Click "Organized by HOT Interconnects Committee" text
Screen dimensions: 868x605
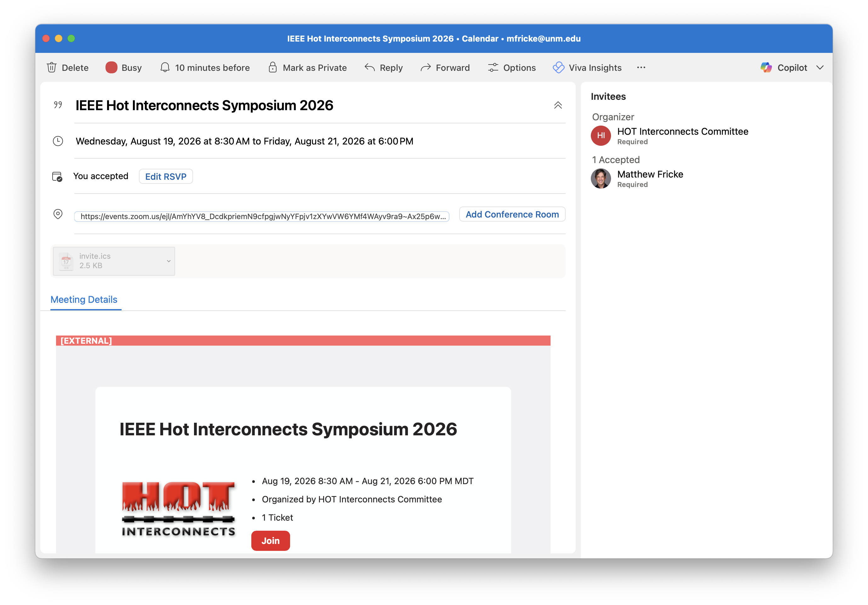(352, 500)
